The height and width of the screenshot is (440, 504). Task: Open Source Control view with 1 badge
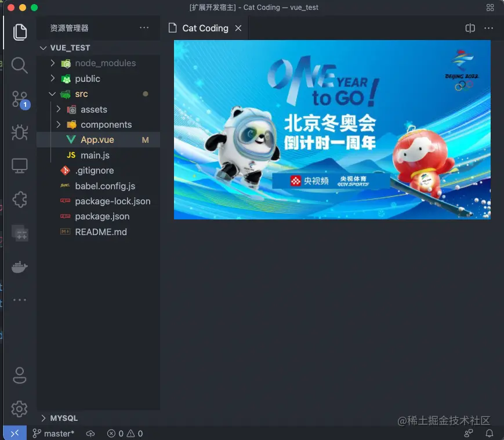(x=20, y=100)
